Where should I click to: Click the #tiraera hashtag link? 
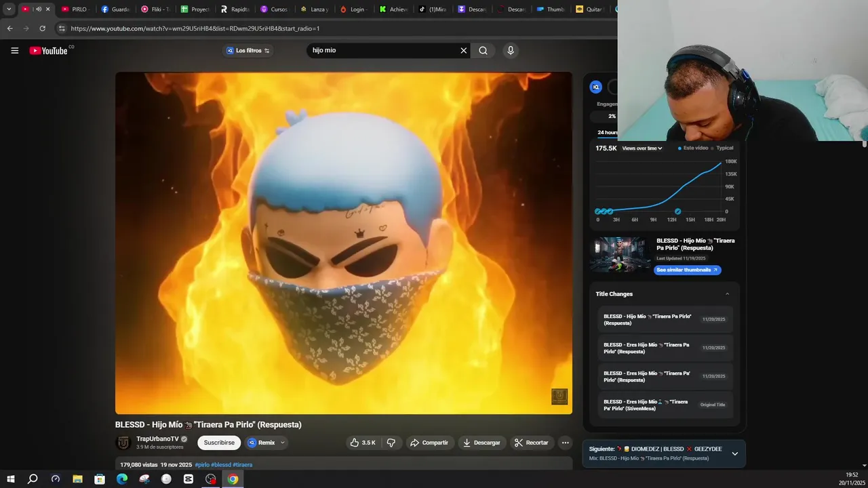click(243, 465)
